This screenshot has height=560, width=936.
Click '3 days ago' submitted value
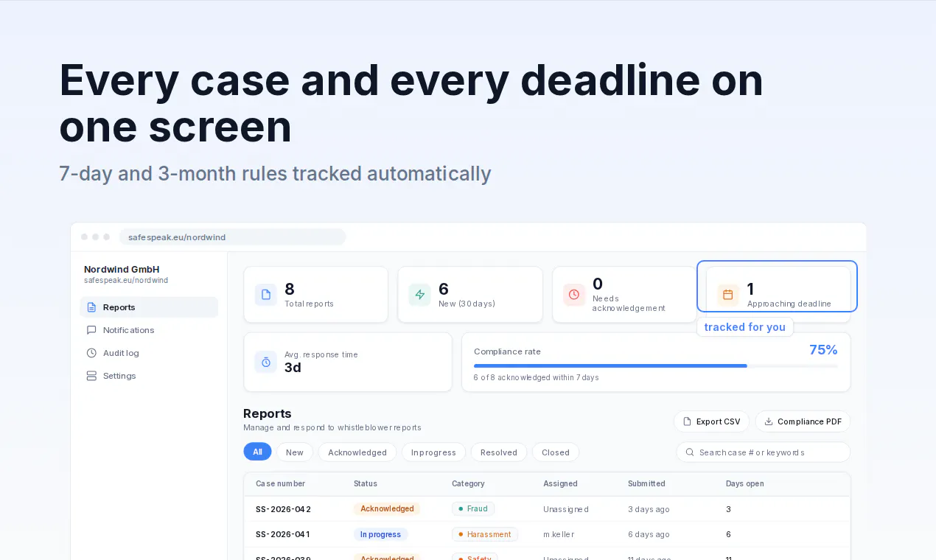point(649,509)
